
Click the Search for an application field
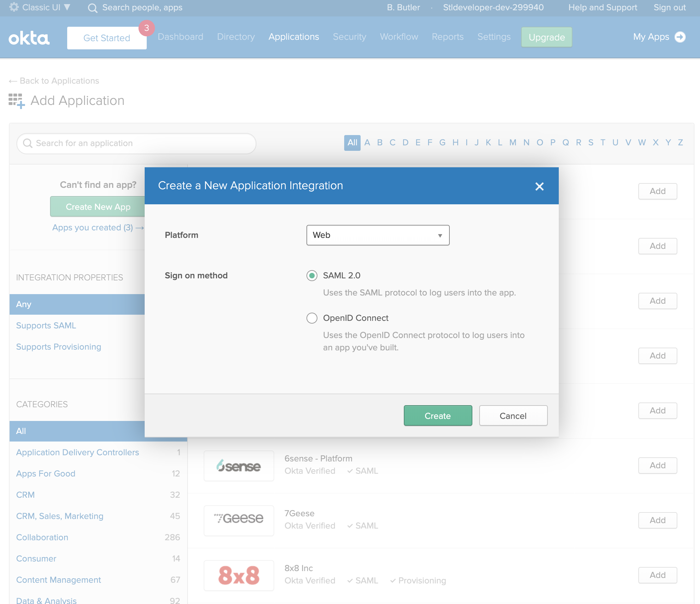click(x=136, y=143)
